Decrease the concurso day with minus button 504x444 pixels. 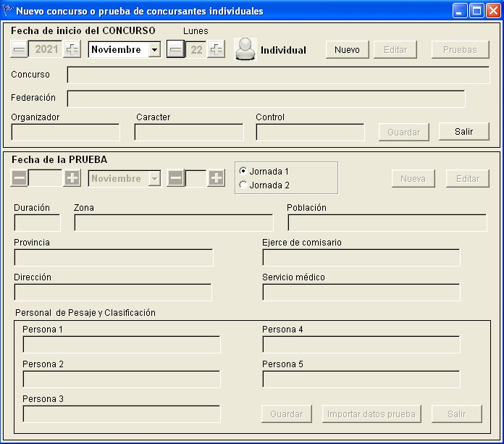click(x=175, y=50)
